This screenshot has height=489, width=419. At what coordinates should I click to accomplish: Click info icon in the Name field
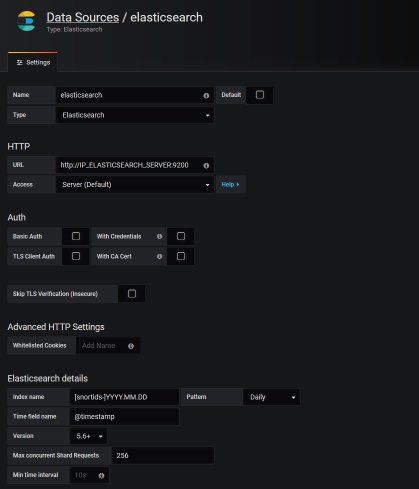point(206,96)
